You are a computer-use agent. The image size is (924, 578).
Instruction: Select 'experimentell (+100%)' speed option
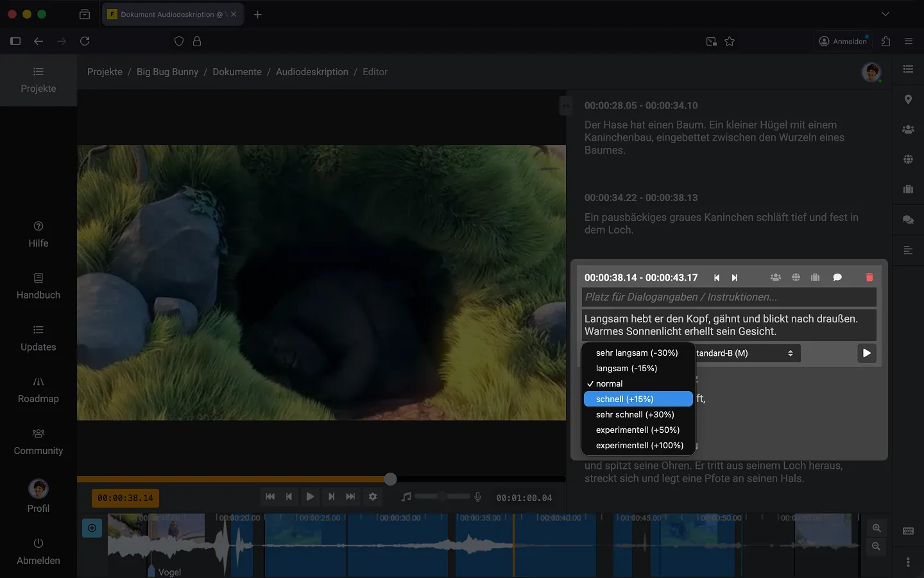pos(639,445)
